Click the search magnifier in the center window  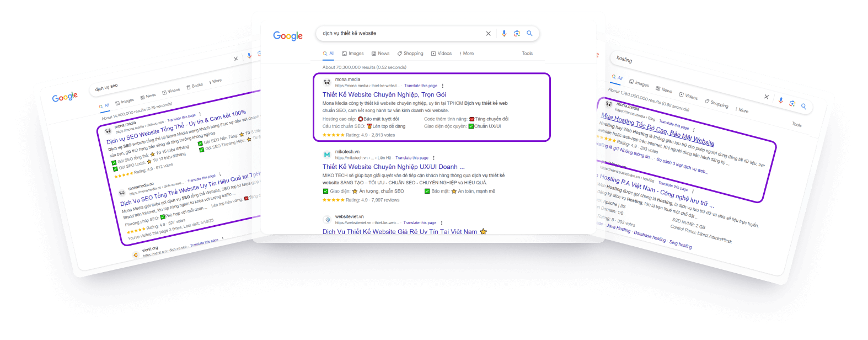click(529, 34)
